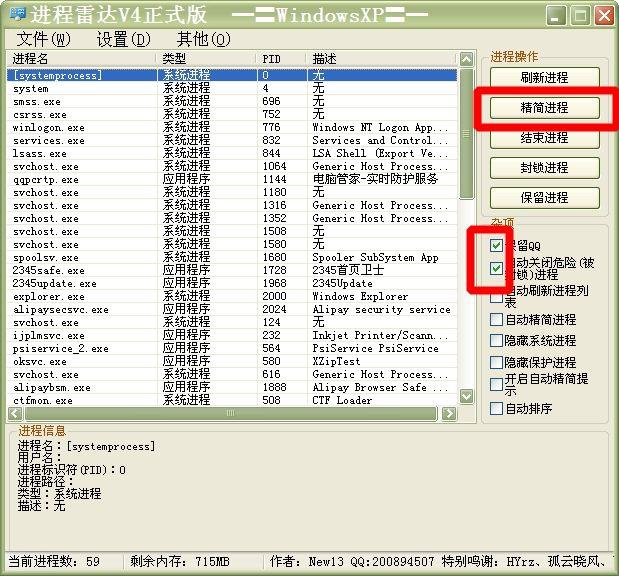Click the horizontal scrollbar thumb

[231, 413]
